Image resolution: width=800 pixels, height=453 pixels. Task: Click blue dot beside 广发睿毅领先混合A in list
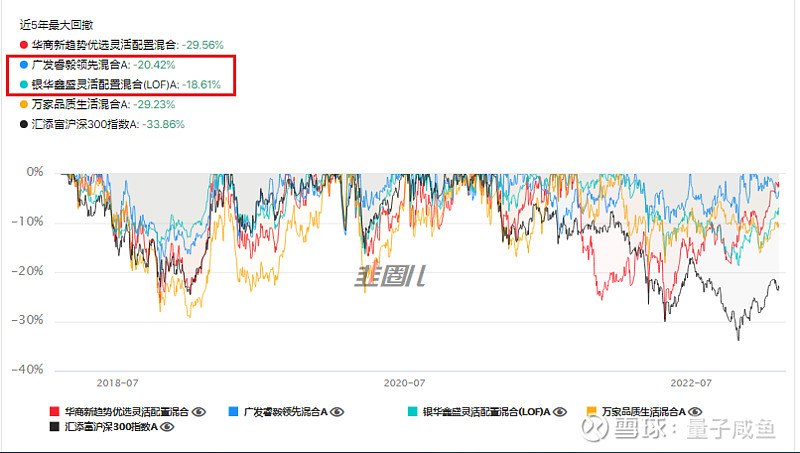pyautogui.click(x=24, y=65)
